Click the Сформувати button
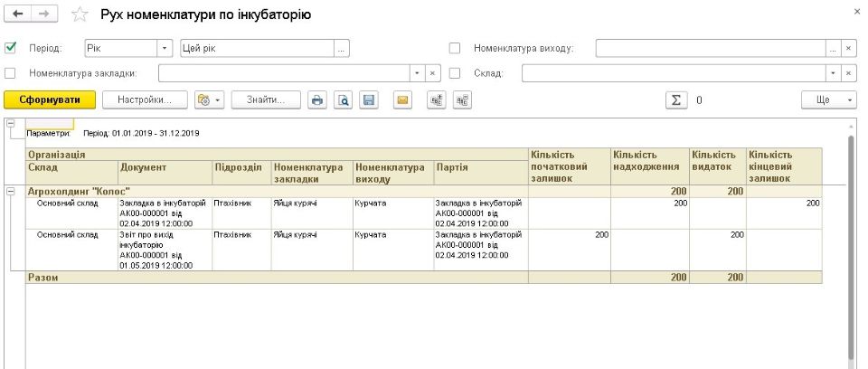The width and height of the screenshot is (868, 369). click(x=49, y=99)
